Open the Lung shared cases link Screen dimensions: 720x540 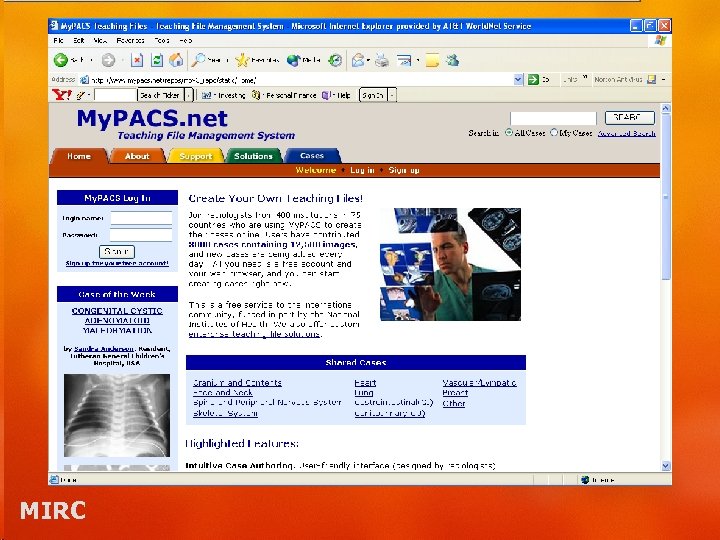click(364, 393)
